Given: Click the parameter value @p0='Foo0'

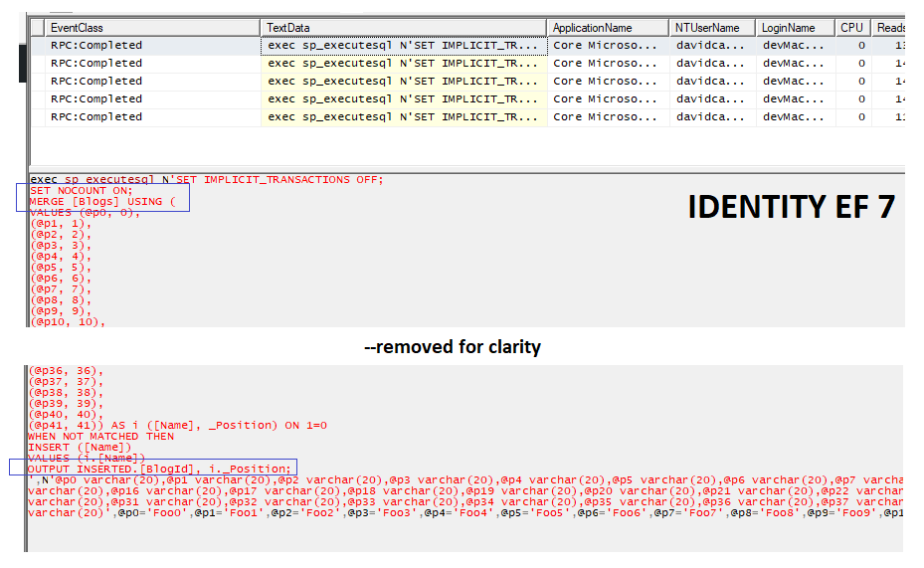Looking at the screenshot, I should click(x=153, y=512).
